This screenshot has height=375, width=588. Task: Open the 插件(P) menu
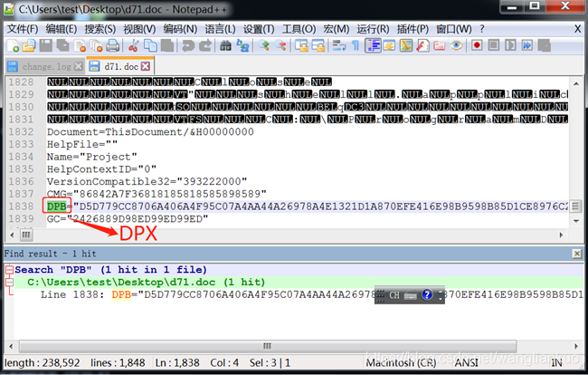coord(413,29)
